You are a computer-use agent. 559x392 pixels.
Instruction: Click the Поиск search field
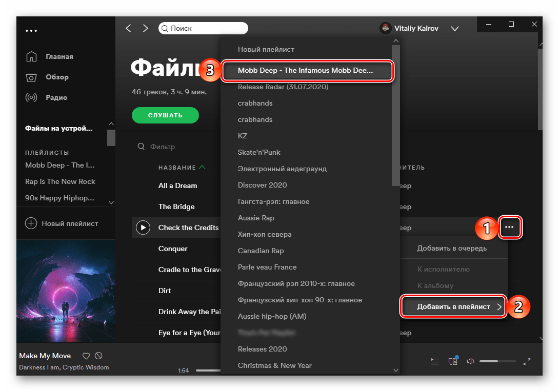click(203, 28)
